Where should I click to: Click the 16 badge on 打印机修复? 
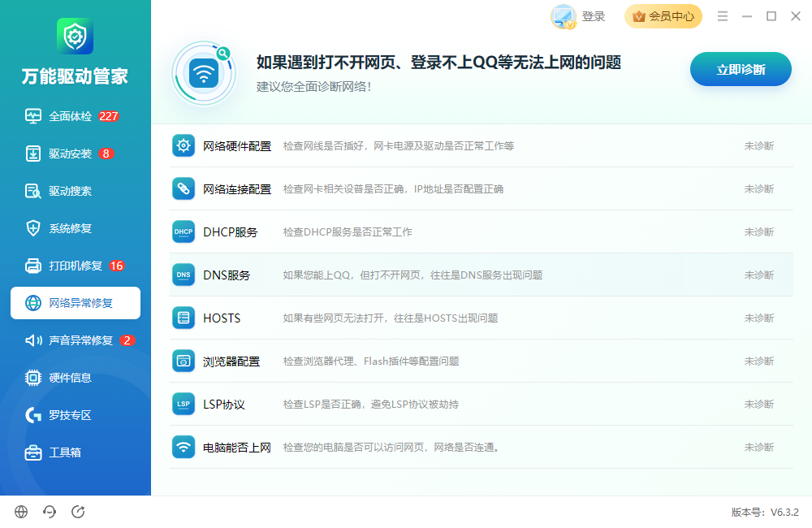tap(116, 266)
